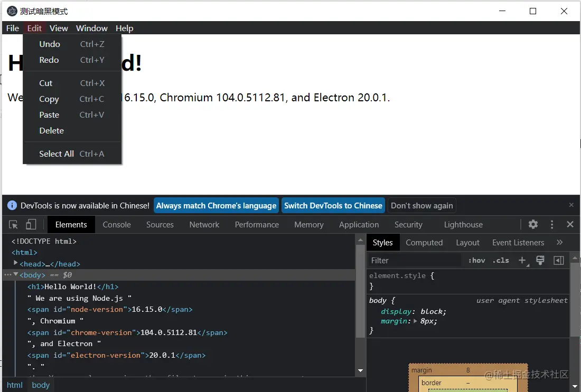Switch to the Sources tab
The height and width of the screenshot is (392, 581).
[160, 225]
